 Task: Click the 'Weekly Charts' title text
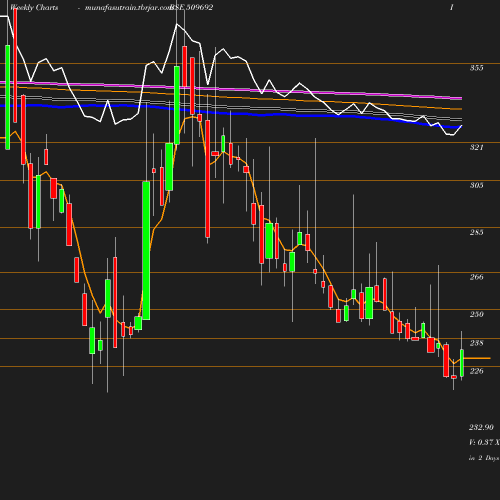pos(34,7)
